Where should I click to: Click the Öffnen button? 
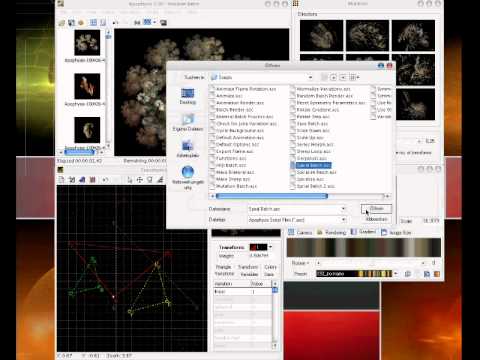pyautogui.click(x=376, y=209)
